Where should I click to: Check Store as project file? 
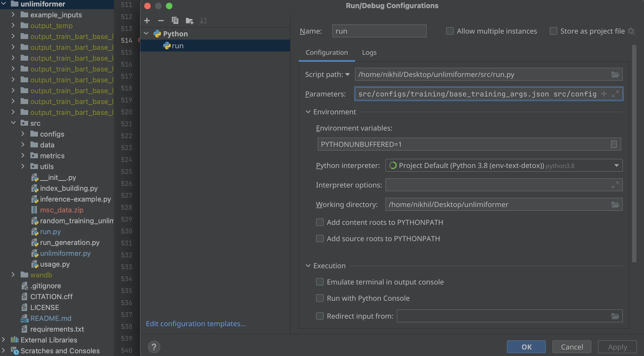click(x=553, y=31)
